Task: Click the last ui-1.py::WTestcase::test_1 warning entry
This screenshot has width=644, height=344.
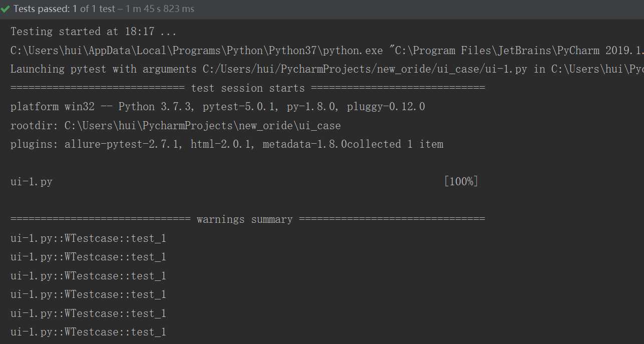Action: tap(88, 332)
